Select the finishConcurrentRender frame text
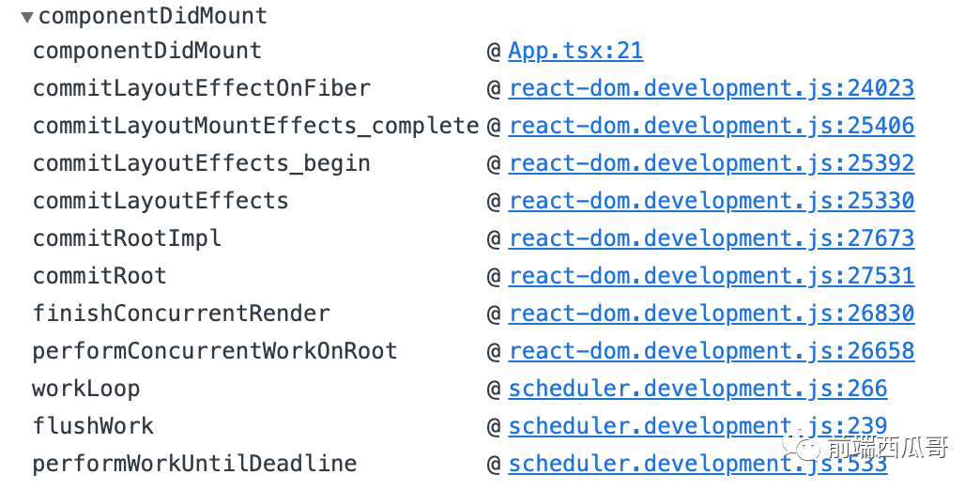The height and width of the screenshot is (490, 980). [x=181, y=314]
